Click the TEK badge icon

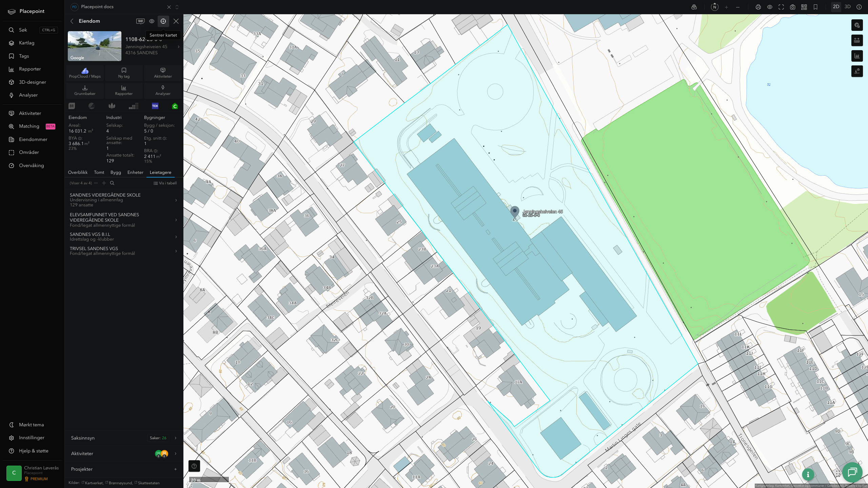click(x=155, y=106)
